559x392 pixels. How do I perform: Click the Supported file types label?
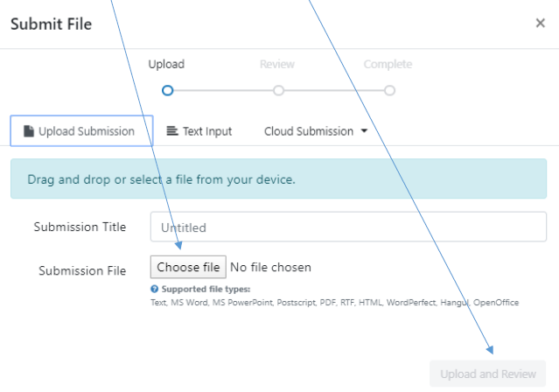206,289
